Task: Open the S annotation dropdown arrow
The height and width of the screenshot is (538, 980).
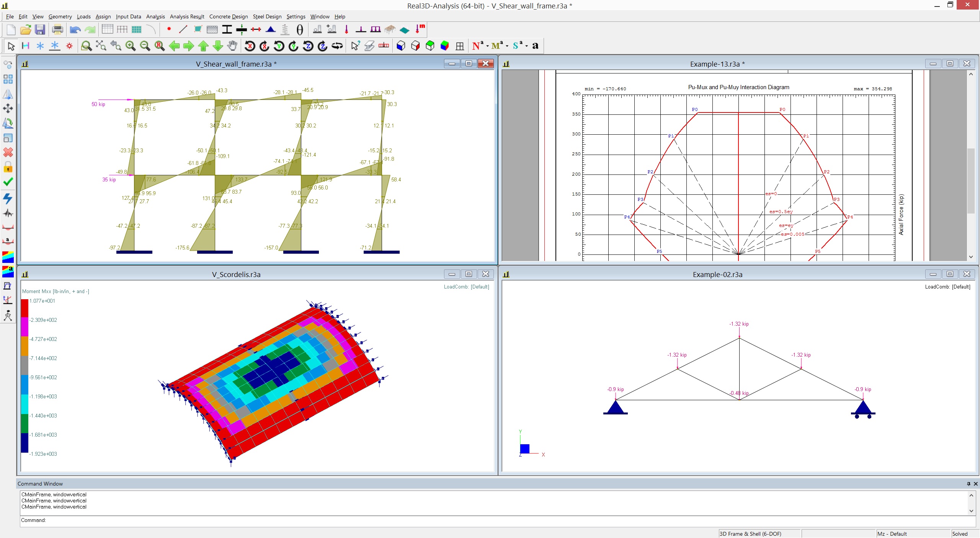Action: pyautogui.click(x=527, y=46)
